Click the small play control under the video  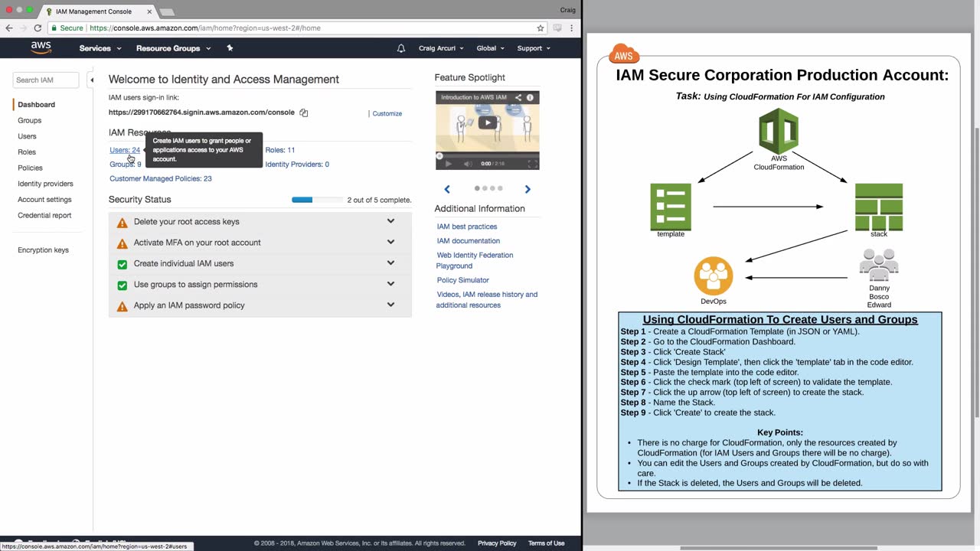(x=449, y=164)
